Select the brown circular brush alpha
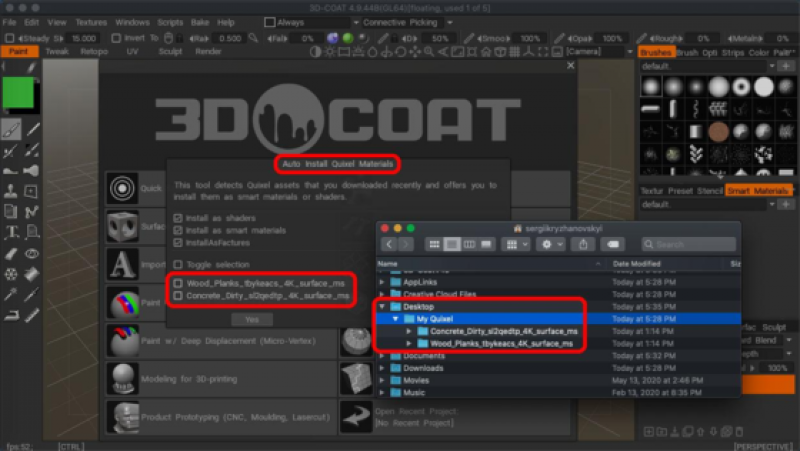Screen dimensions: 800x451 pyautogui.click(x=718, y=132)
